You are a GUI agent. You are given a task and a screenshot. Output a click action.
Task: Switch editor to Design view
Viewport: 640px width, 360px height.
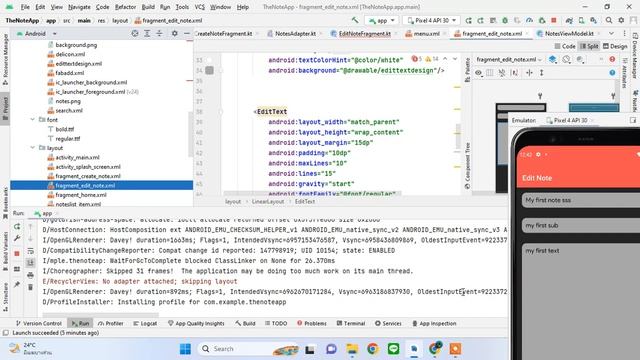[x=615, y=46]
